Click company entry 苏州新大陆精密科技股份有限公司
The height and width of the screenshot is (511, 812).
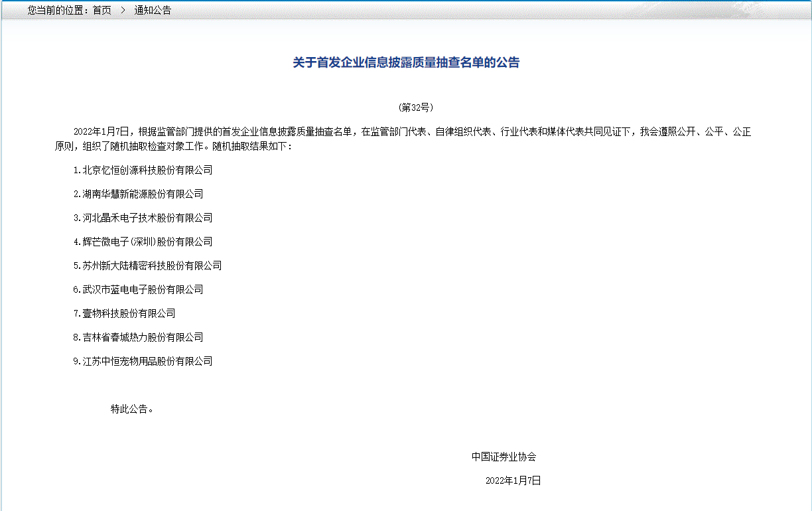coord(159,265)
